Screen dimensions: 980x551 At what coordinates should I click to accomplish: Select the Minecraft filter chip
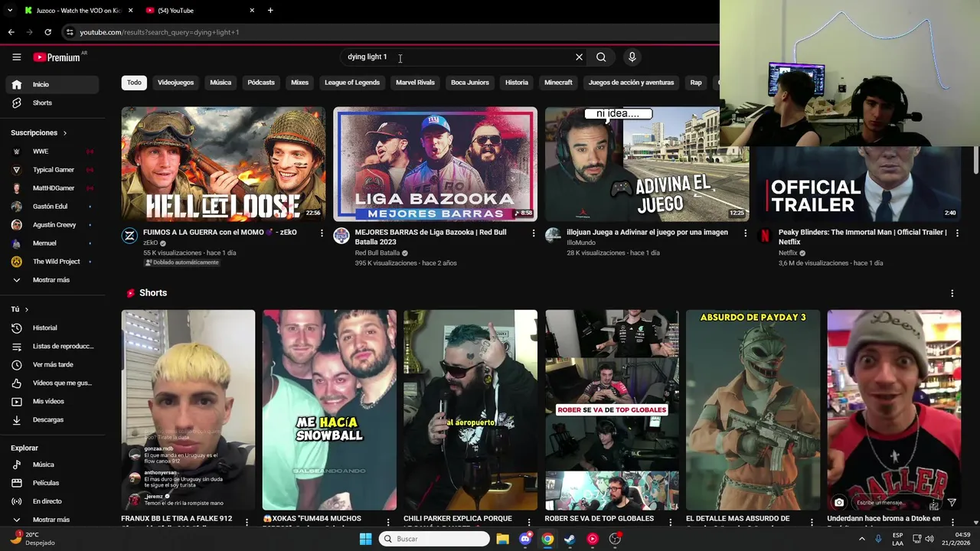point(558,83)
